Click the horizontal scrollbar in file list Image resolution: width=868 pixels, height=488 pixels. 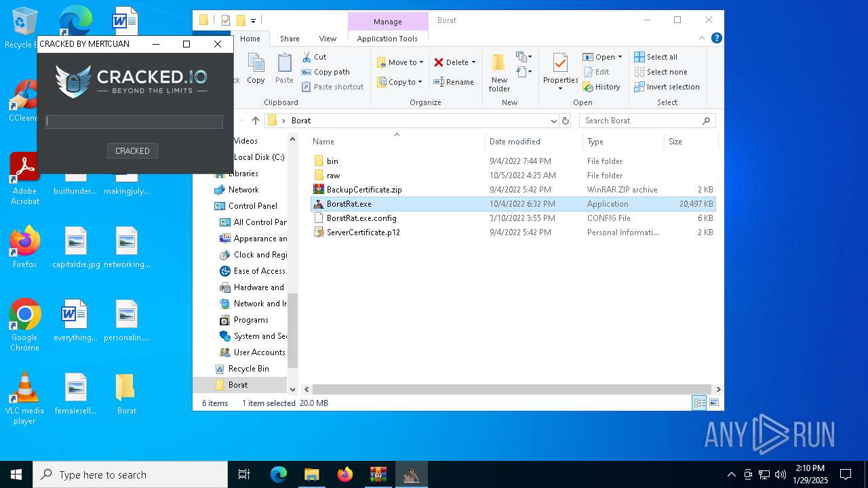(x=512, y=390)
